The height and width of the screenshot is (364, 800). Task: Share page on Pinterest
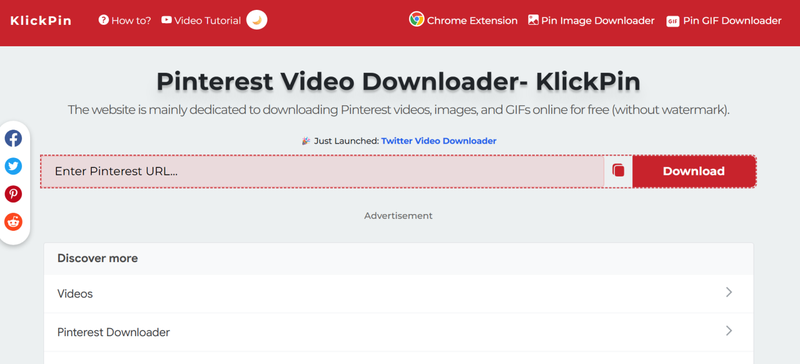tap(13, 194)
